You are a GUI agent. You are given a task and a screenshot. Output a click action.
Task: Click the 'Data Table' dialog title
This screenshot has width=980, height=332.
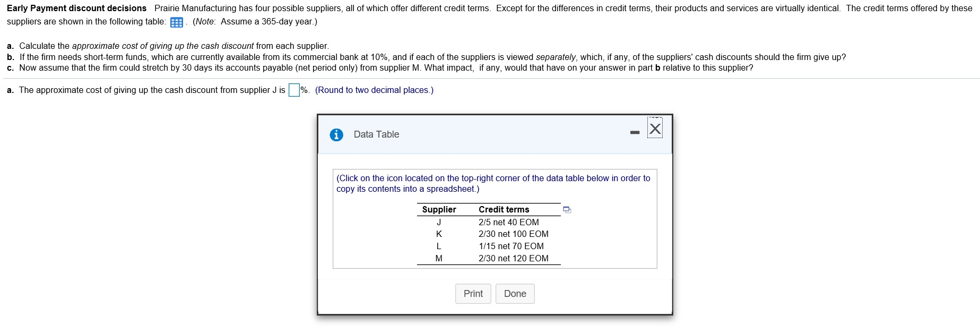376,134
